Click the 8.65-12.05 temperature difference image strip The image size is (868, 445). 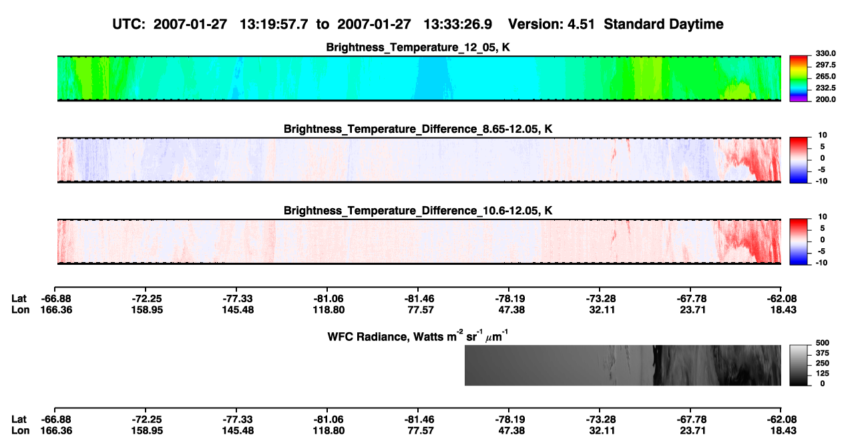coord(419,160)
